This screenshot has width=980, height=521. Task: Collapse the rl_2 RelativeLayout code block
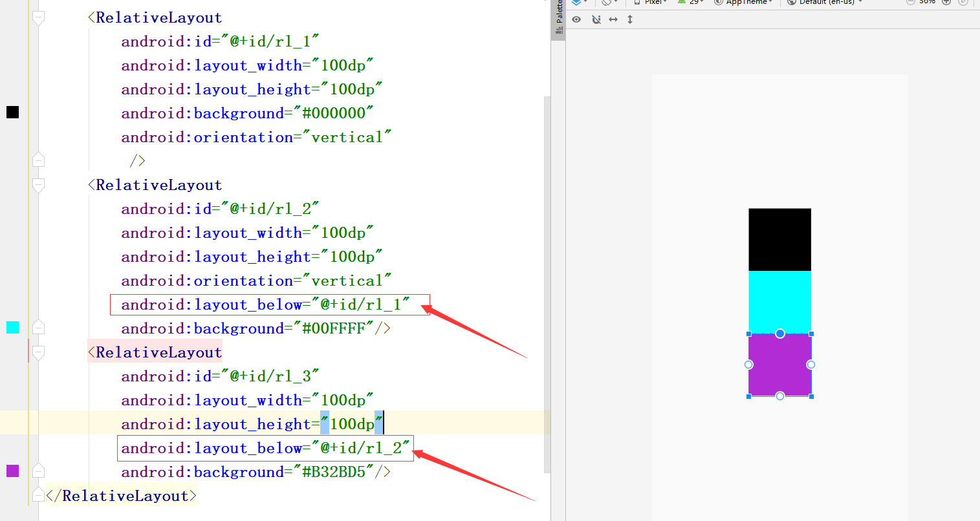[38, 184]
